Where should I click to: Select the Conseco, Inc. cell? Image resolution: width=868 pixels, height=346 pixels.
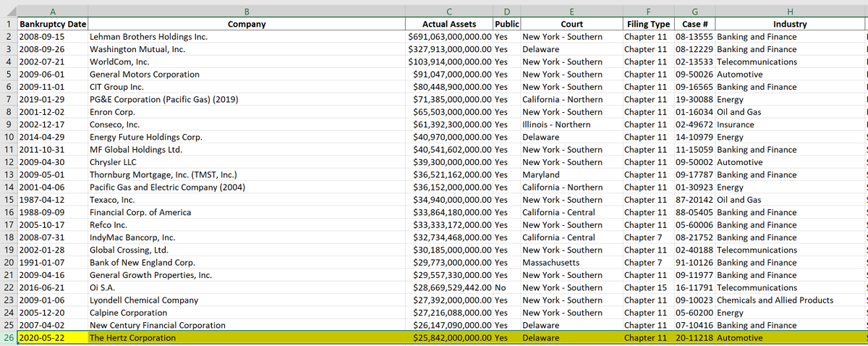[247, 125]
